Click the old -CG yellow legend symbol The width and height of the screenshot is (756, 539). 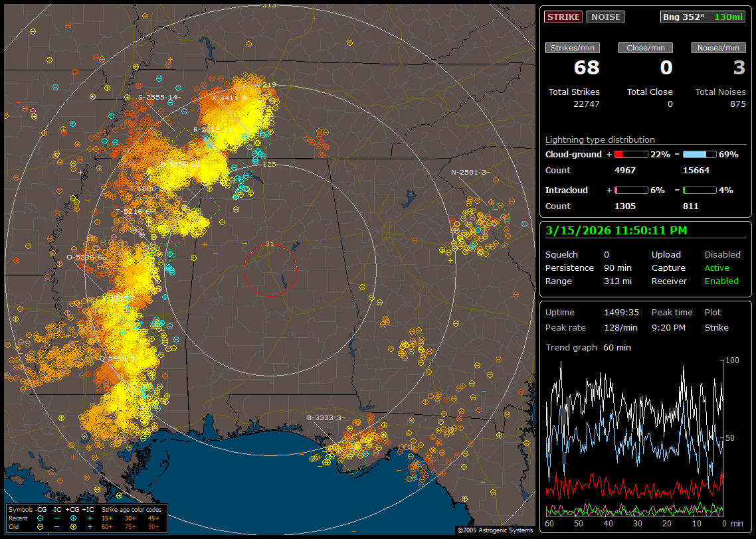41,526
